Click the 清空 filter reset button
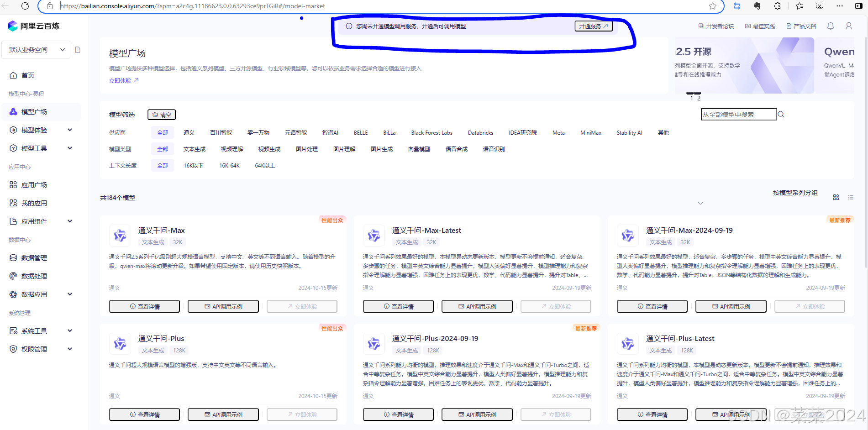Image resolution: width=868 pixels, height=430 pixels. pyautogui.click(x=162, y=115)
